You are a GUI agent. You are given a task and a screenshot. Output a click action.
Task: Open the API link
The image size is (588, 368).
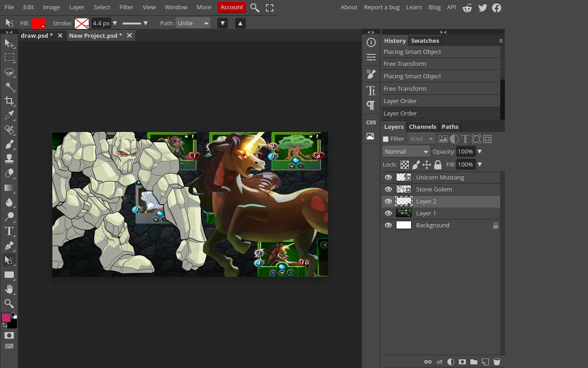(452, 7)
